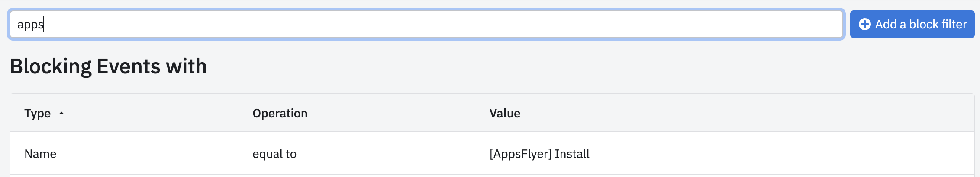The image size is (980, 177).
Task: Sort the table by Value column
Action: click(x=505, y=113)
